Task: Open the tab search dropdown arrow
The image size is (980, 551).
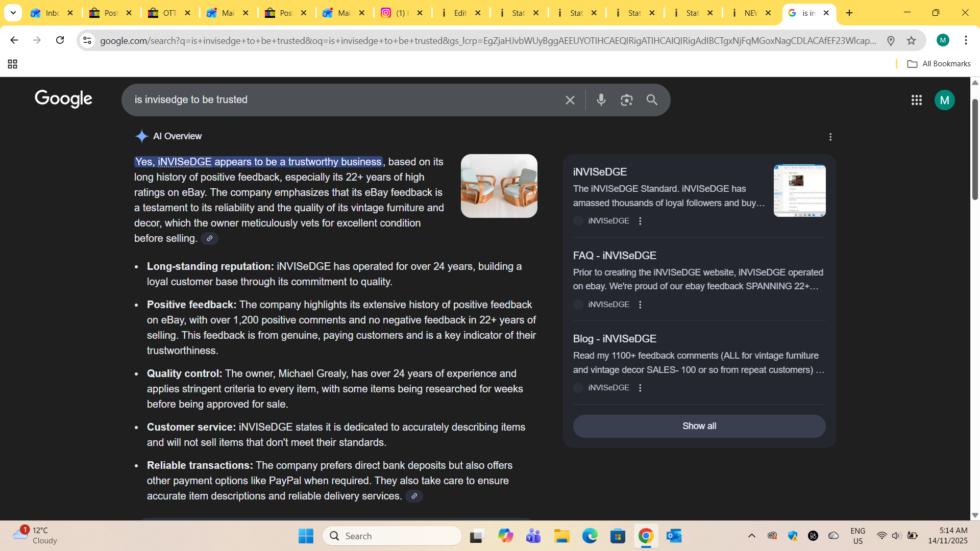Action: pos(13,13)
